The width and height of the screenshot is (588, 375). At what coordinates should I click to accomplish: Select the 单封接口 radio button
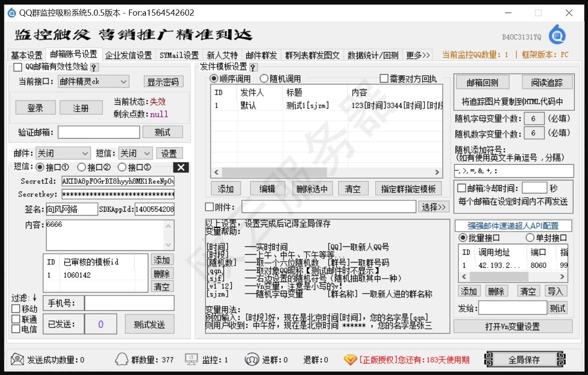(530, 238)
